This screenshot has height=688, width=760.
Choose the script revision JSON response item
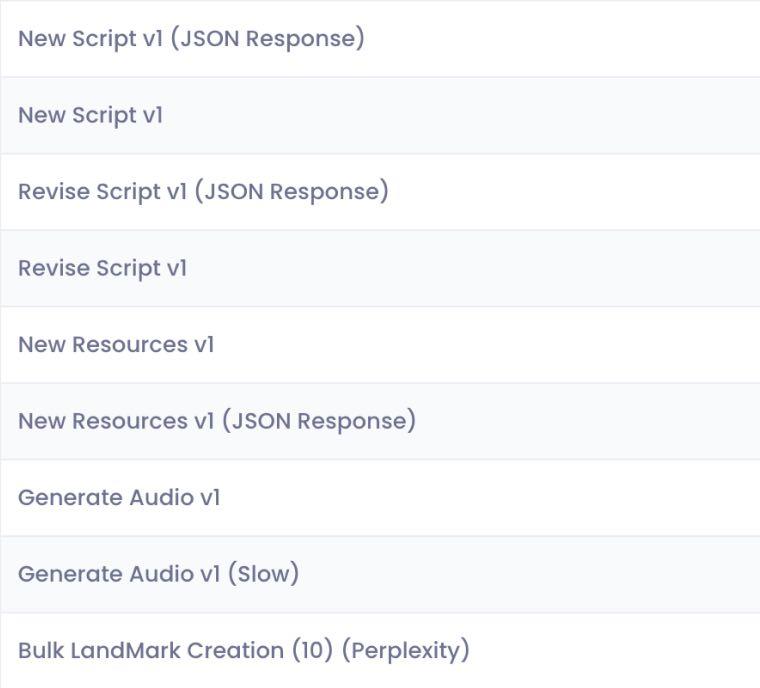pos(203,191)
